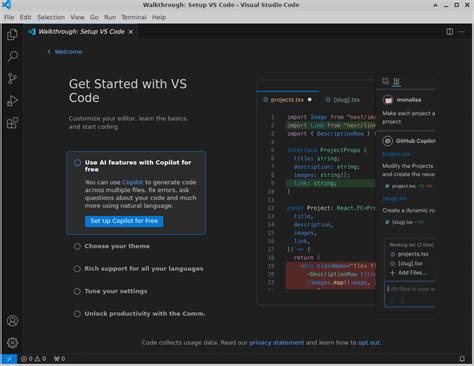Open the Run and Debug view
The width and height of the screenshot is (474, 366).
click(12, 101)
